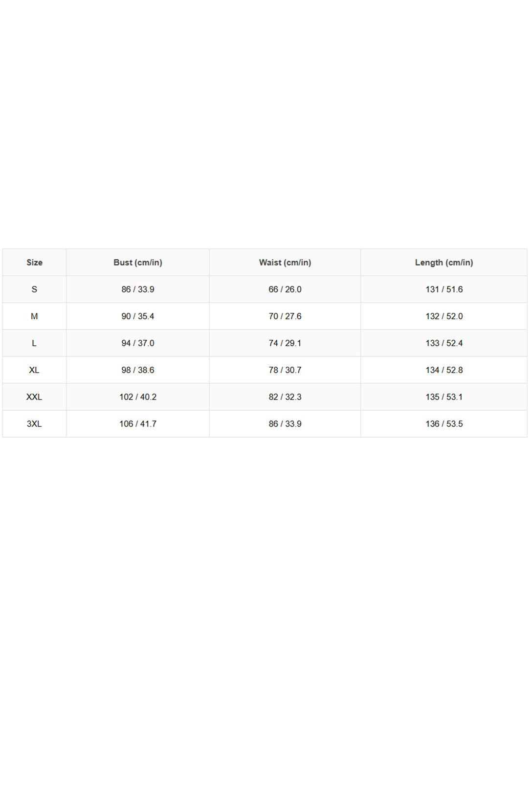Click the Waist (cm/in) column header
The image size is (532, 798).
[285, 263]
